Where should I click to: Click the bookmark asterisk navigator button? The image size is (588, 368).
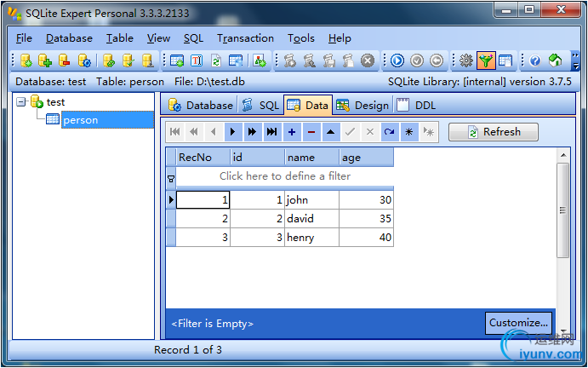(x=409, y=132)
